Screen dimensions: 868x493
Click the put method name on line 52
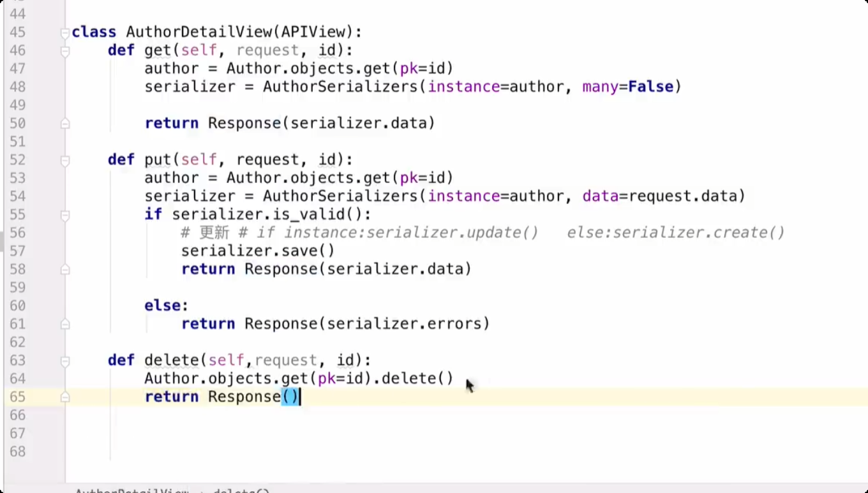(x=158, y=159)
